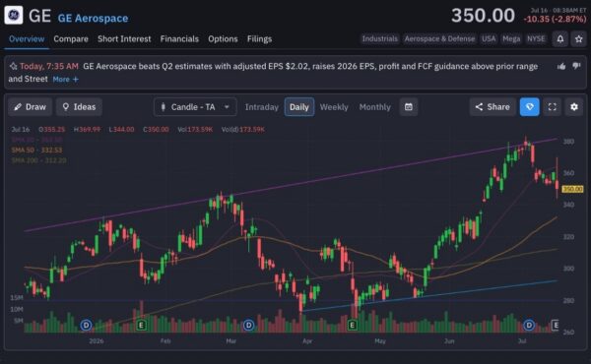Expand the Candle - TA chart type dropdown
The height and width of the screenshot is (364, 591).
click(x=195, y=107)
